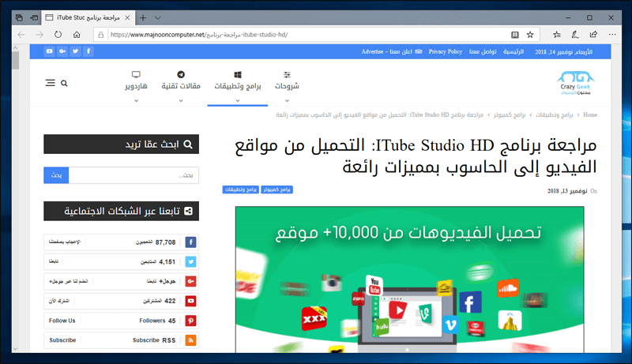Open Google Plus icon in top blue bar
Viewport: 632px width, 364px height.
(x=62, y=51)
